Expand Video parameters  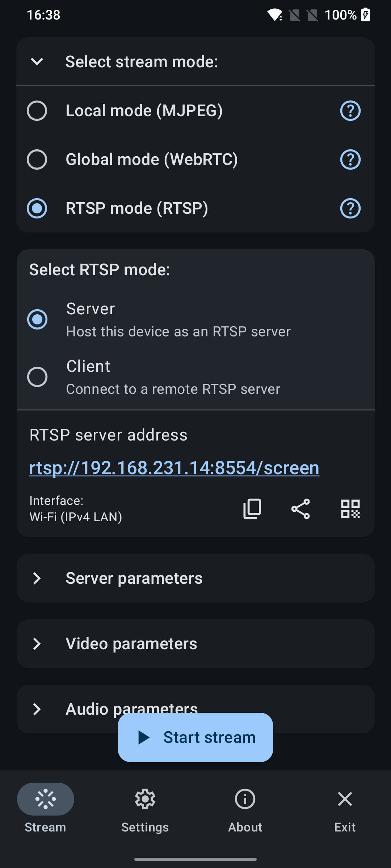click(x=195, y=643)
